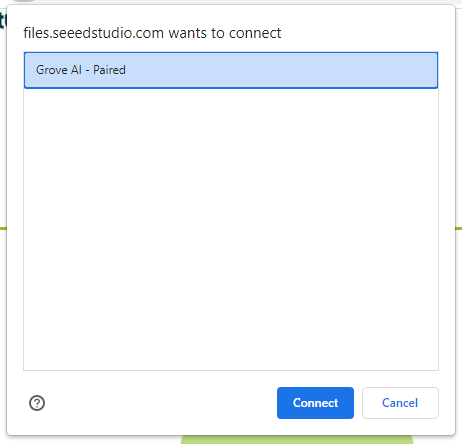The width and height of the screenshot is (462, 444).
Task: Approve the connection request via Connect
Action: [315, 403]
